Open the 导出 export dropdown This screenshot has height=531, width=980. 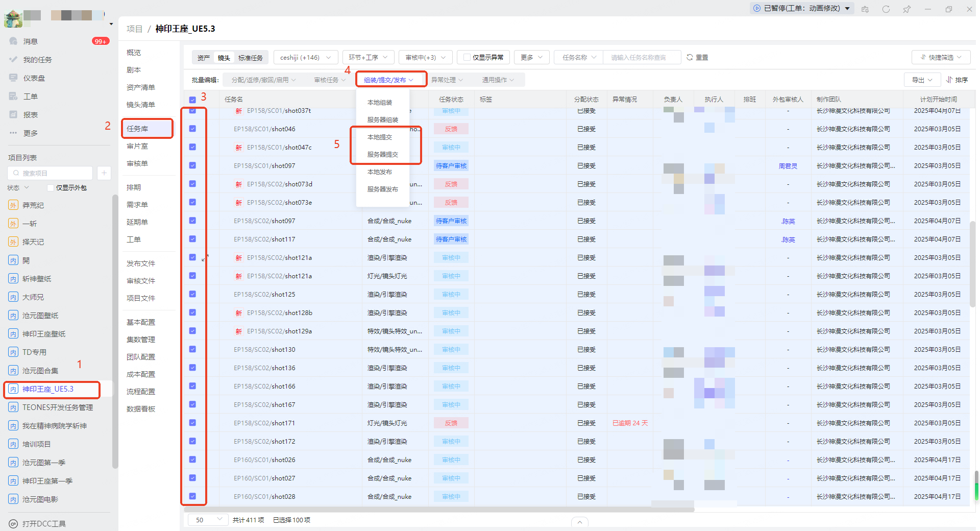click(x=922, y=80)
